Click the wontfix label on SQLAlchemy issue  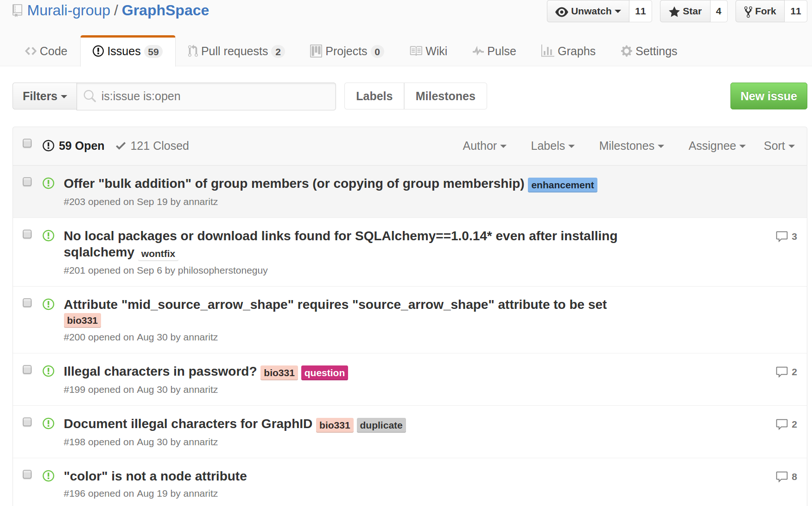click(x=158, y=254)
